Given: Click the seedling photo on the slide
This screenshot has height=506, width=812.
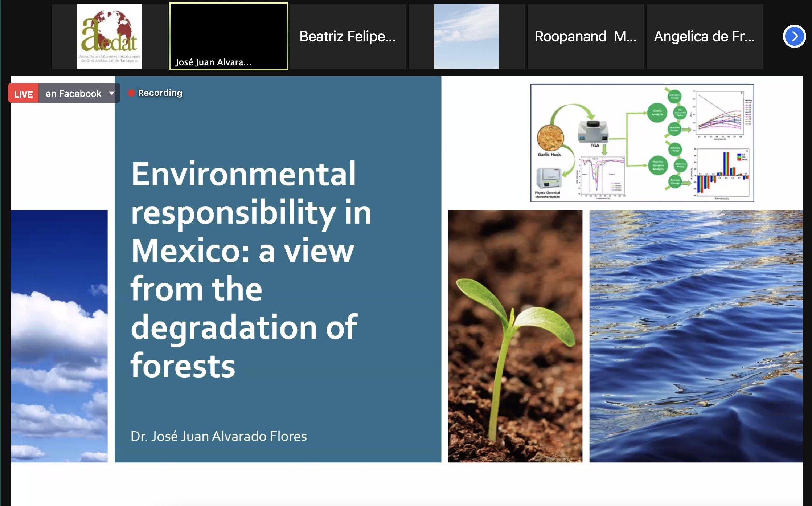Looking at the screenshot, I should point(515,336).
